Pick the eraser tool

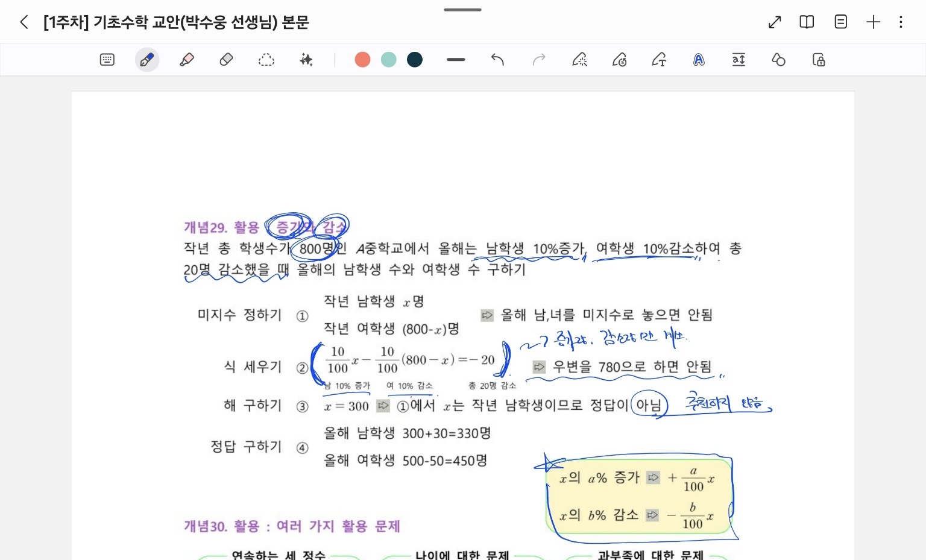click(x=226, y=60)
